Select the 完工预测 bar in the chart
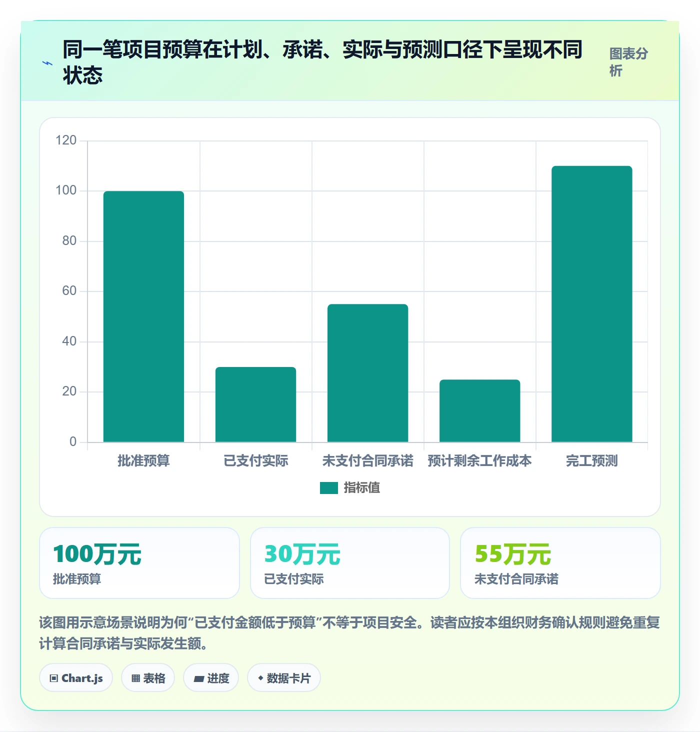The width and height of the screenshot is (700, 732). [x=591, y=304]
